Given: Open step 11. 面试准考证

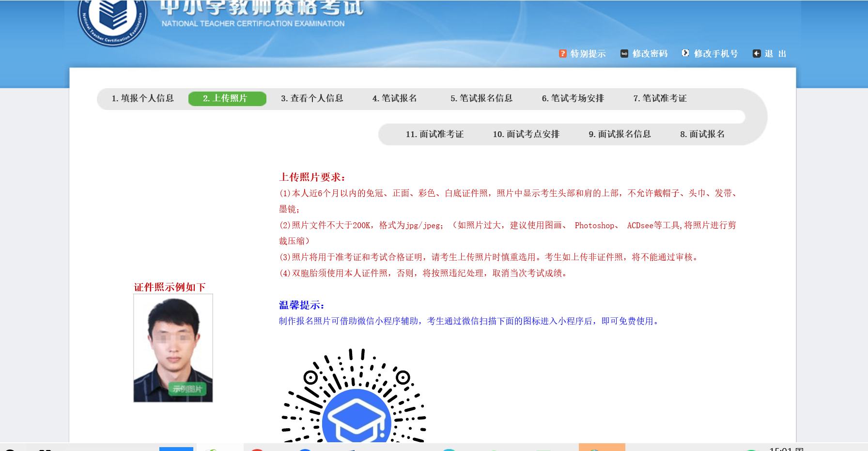Looking at the screenshot, I should 434,134.
